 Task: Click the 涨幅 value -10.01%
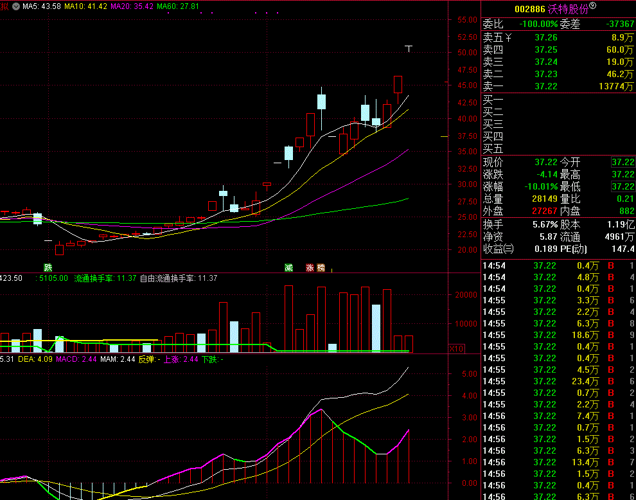pos(541,187)
